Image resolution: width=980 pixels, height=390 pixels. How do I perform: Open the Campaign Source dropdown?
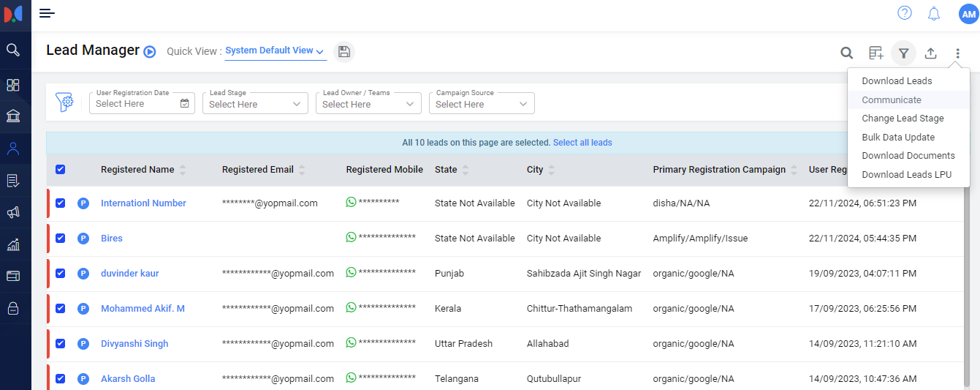click(x=482, y=104)
